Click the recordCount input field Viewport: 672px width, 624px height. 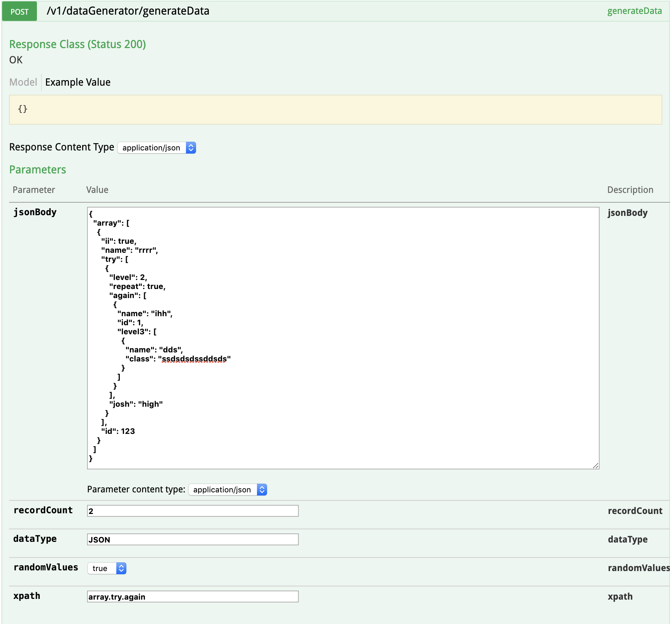(x=193, y=511)
